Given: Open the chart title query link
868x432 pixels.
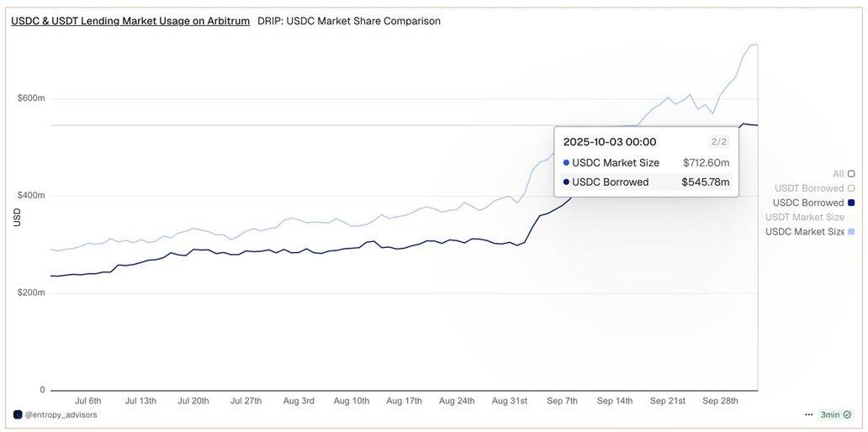Looking at the screenshot, I should tap(130, 21).
